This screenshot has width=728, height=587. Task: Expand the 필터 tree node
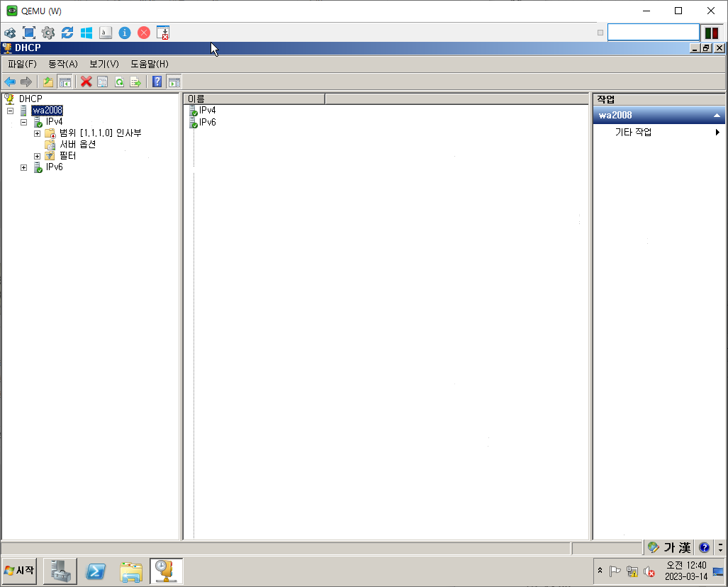pos(37,156)
